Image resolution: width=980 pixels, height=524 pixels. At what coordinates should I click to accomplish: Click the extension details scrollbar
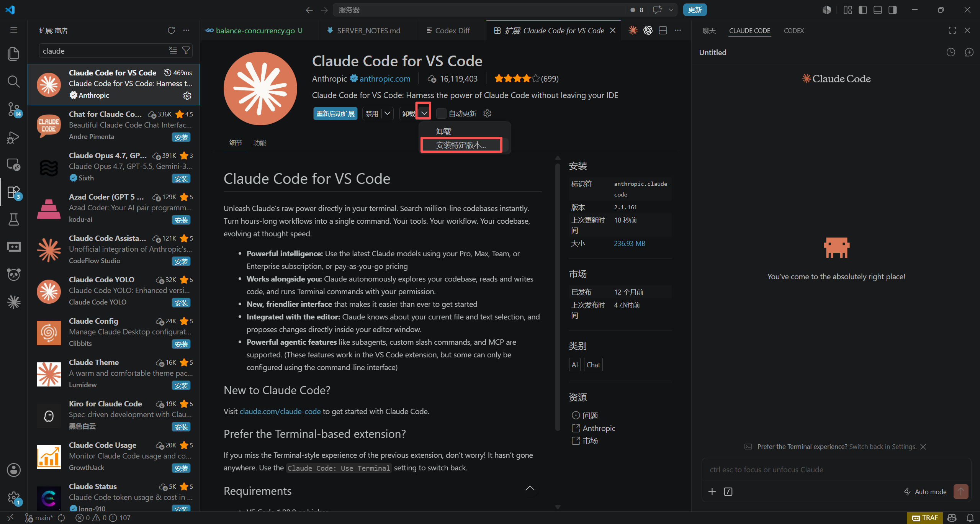[558, 297]
